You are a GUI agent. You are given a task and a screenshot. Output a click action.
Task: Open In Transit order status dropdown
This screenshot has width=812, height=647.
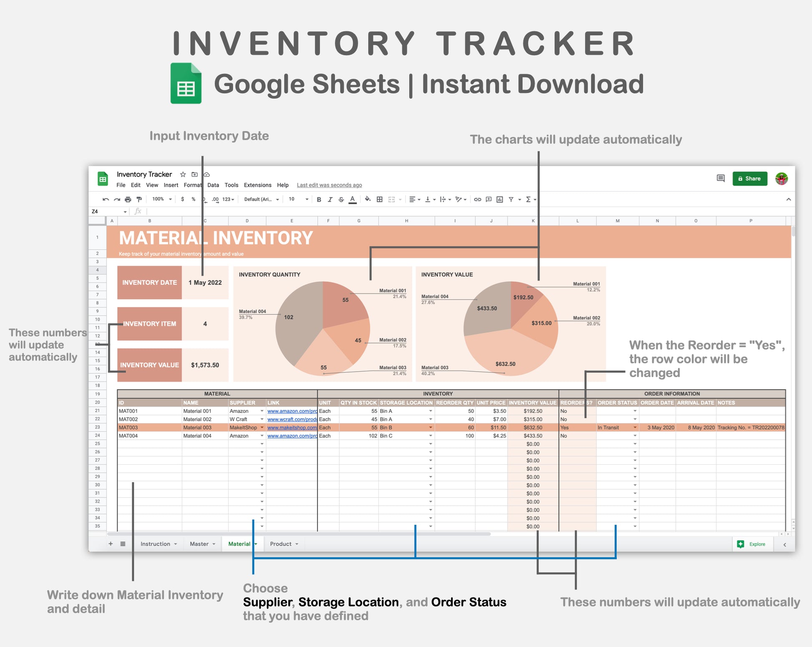click(635, 428)
